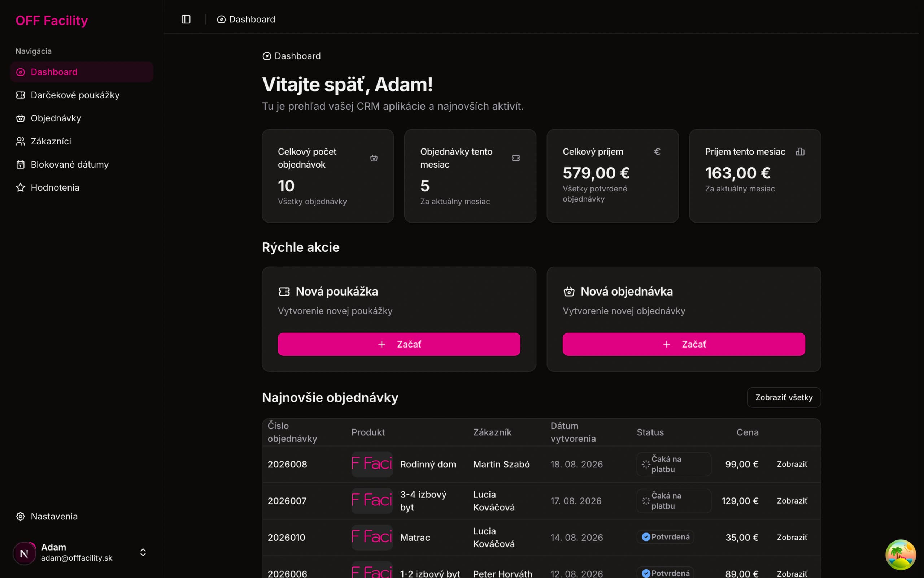Click the Hodnotenia star icon
This screenshot has width=924, height=578.
pyautogui.click(x=21, y=187)
